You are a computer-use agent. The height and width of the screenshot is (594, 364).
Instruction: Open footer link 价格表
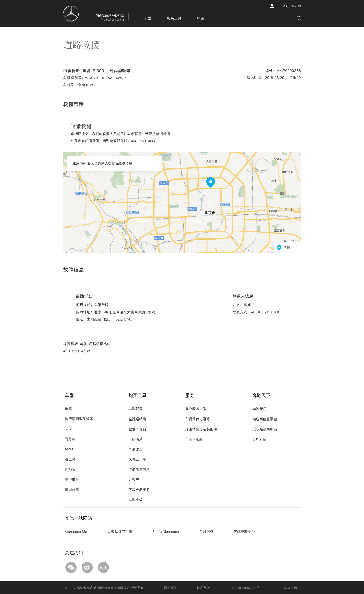click(x=70, y=469)
